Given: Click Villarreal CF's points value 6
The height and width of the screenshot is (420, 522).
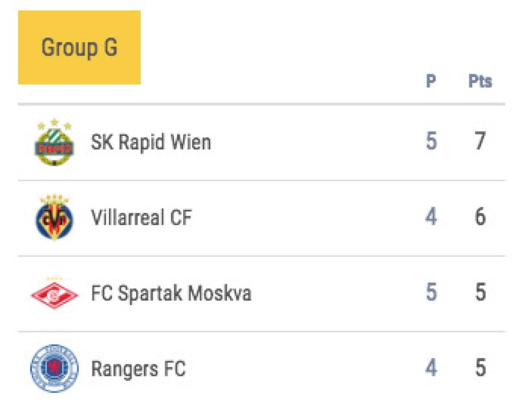Looking at the screenshot, I should pos(480,217).
